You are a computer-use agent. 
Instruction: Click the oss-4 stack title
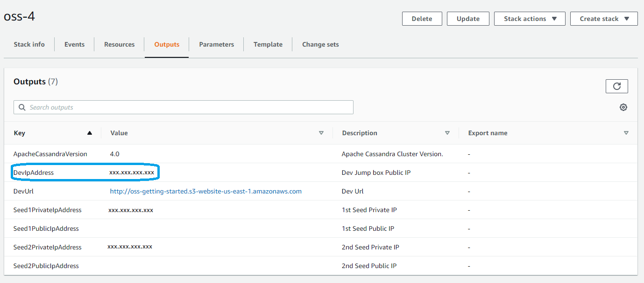(x=19, y=16)
